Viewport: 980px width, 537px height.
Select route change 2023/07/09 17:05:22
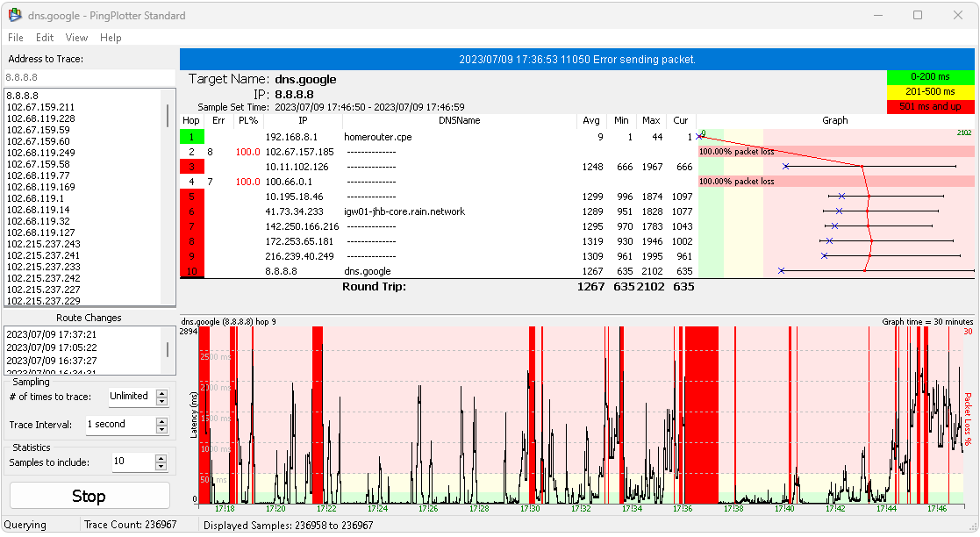51,347
